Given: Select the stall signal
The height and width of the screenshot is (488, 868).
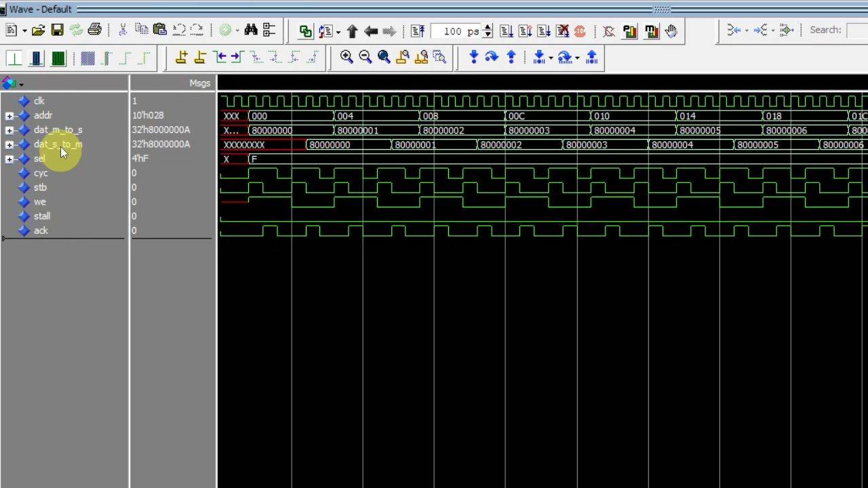Looking at the screenshot, I should click(x=42, y=216).
